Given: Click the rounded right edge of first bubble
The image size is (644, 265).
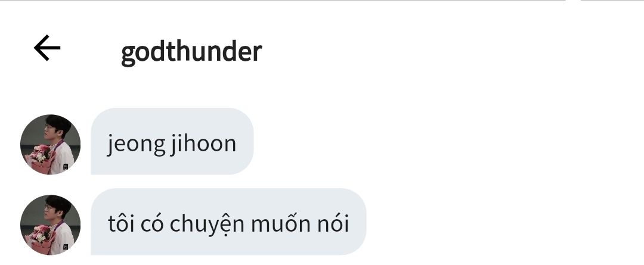Looking at the screenshot, I should (246, 141).
